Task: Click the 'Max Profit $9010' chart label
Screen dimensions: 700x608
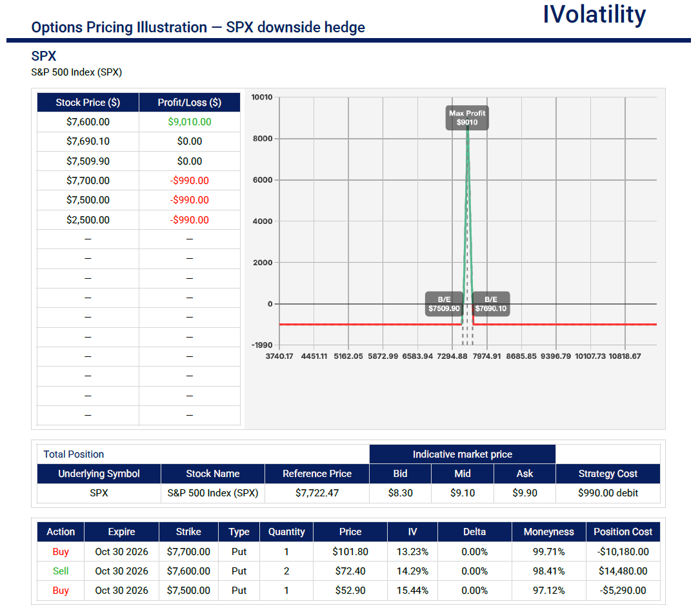Action: point(467,118)
